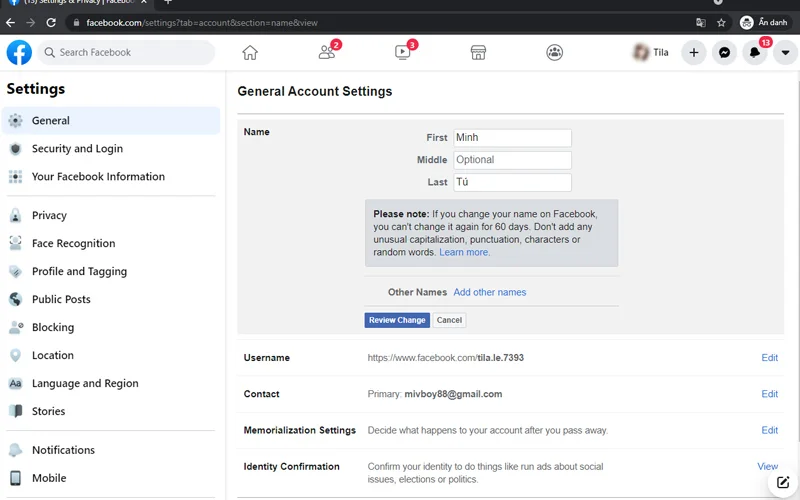
Task: Follow the Learn more link
Action: 464,252
